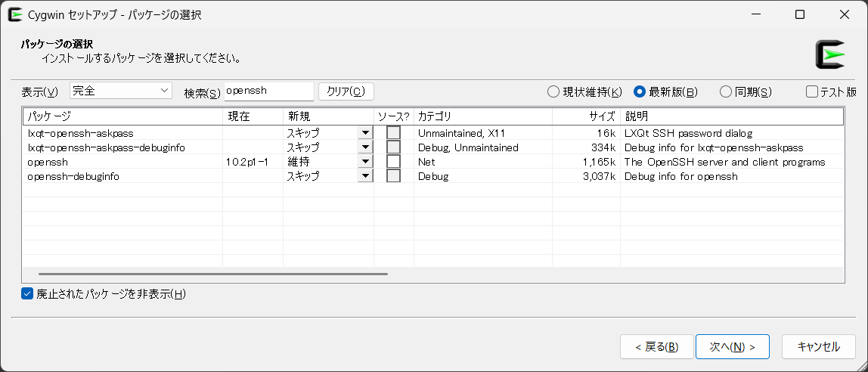Viewport: 868px width, 372px height.
Task: Open version dropdown for lxqt-openssh-askpass
Action: (365, 133)
